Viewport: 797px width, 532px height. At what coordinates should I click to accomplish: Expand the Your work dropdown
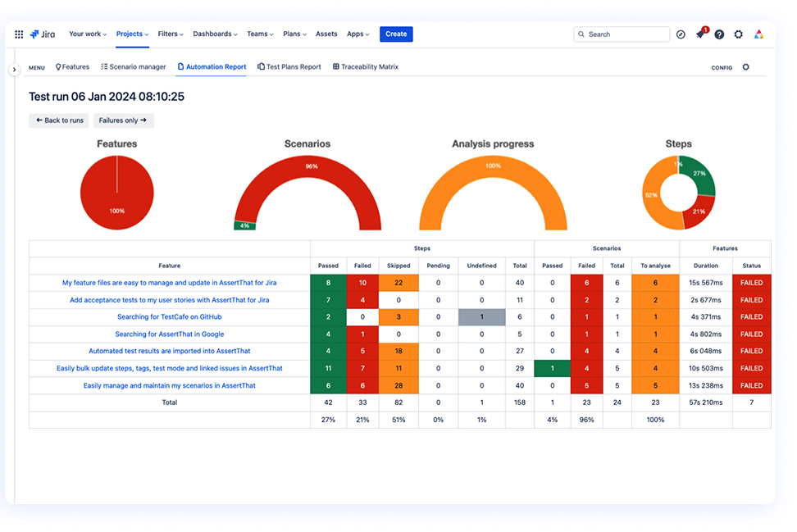point(88,34)
